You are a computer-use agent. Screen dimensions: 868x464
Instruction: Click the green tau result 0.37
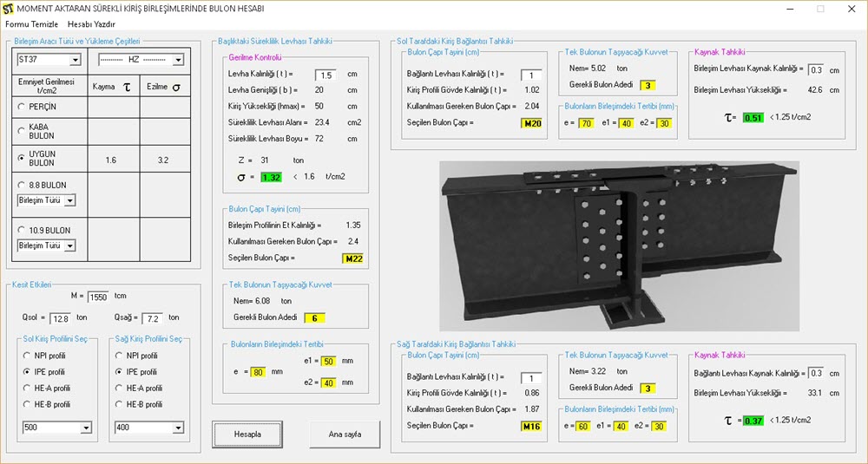[x=753, y=421]
